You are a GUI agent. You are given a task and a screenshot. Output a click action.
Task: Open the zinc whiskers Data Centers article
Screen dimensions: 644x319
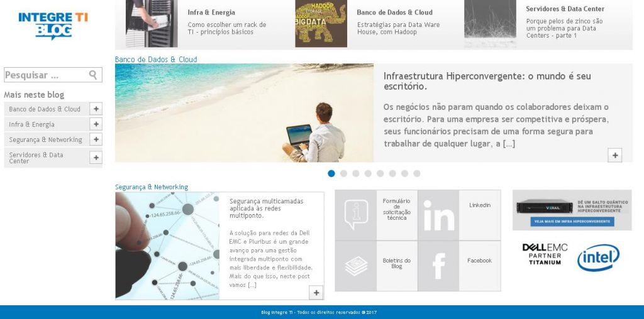click(564, 28)
